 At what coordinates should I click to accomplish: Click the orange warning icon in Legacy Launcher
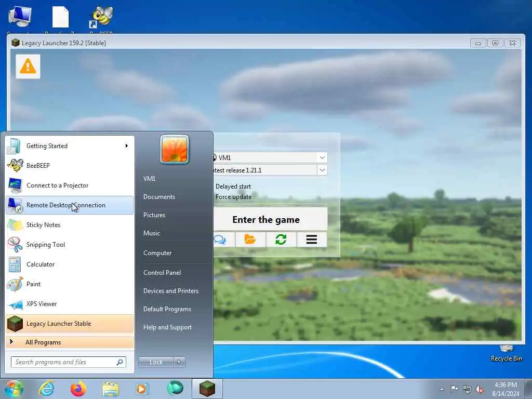click(x=28, y=66)
